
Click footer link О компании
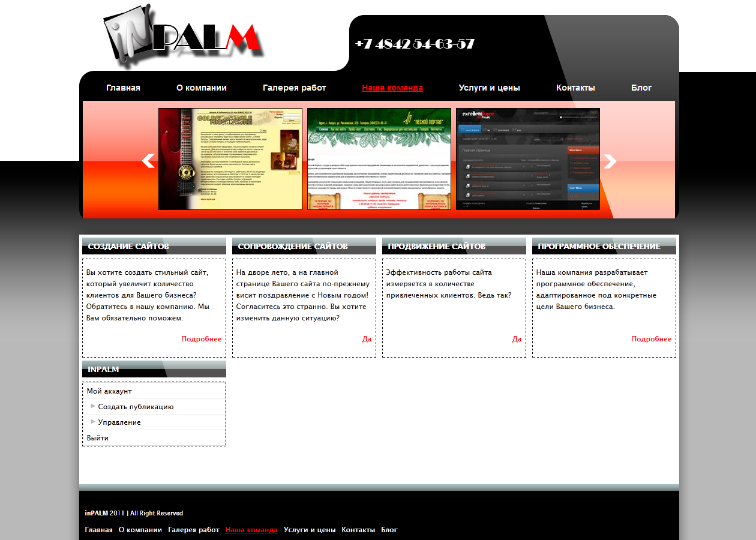[x=140, y=530]
